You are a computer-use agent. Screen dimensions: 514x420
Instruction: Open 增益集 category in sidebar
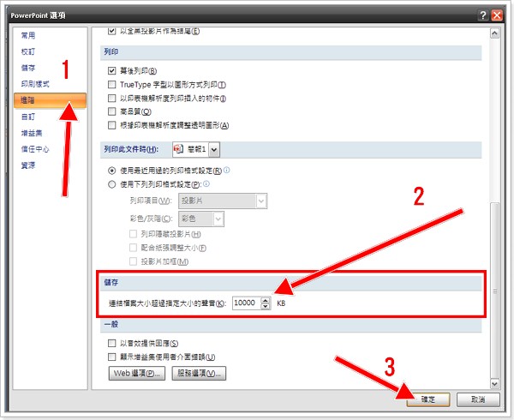[x=32, y=133]
